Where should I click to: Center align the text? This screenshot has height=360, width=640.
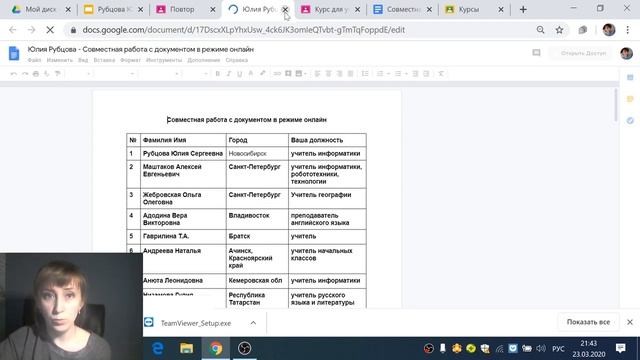(x=328, y=74)
